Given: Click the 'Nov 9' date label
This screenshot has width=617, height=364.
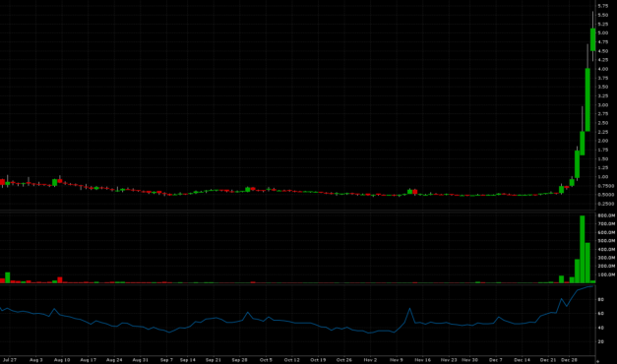Looking at the screenshot, I should point(397,360).
